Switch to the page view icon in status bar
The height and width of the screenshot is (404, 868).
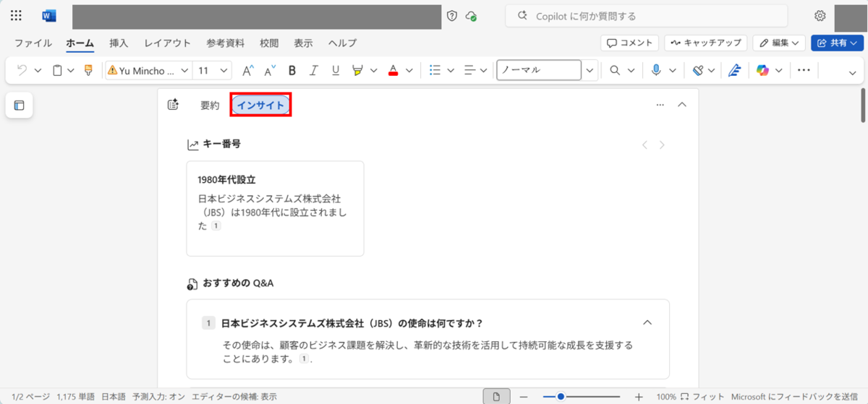496,397
